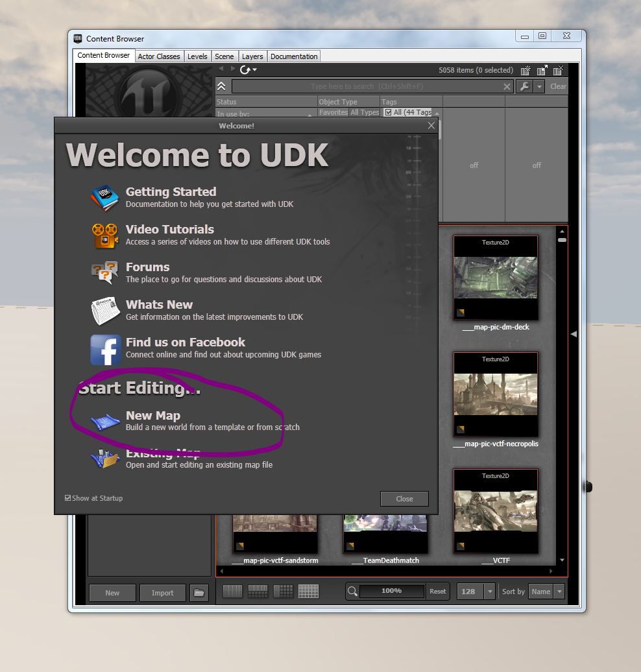Select map-pic-dm-deck texture thumbnail
This screenshot has height=672, width=641.
495,278
